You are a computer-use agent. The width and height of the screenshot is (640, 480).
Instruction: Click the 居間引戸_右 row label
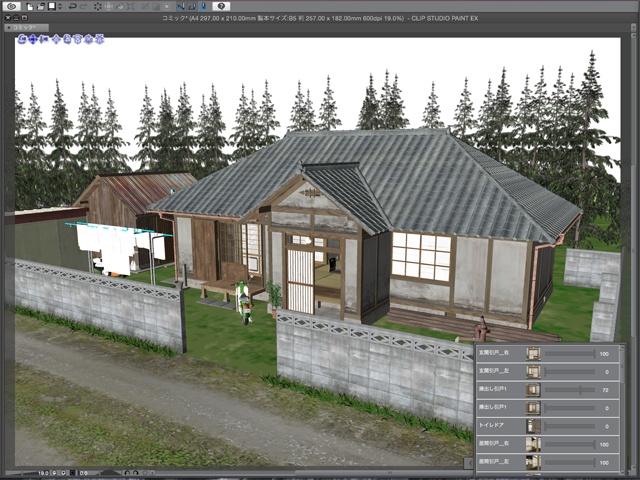point(494,443)
